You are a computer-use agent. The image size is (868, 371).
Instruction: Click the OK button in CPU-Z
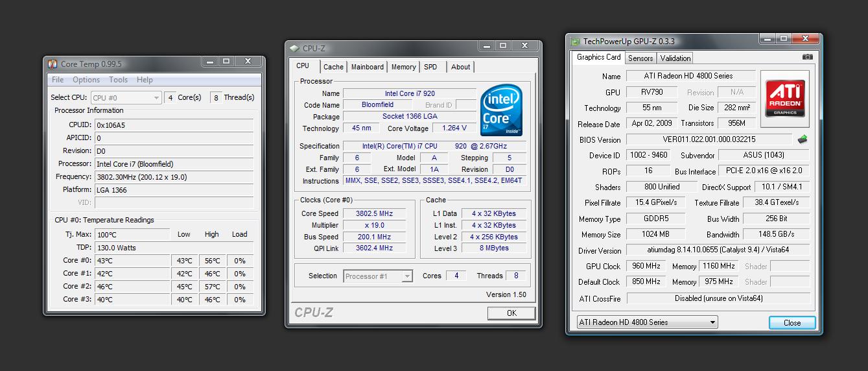tap(511, 313)
